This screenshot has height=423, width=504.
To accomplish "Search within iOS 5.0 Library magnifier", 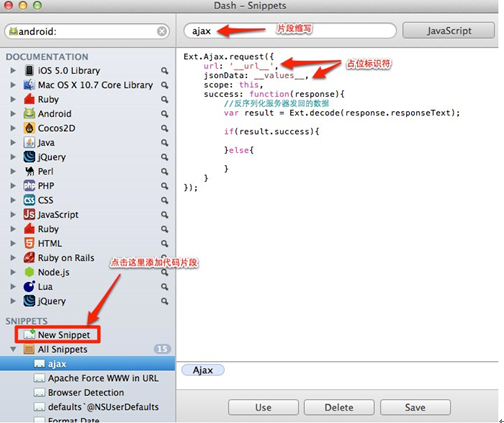I will coord(165,71).
